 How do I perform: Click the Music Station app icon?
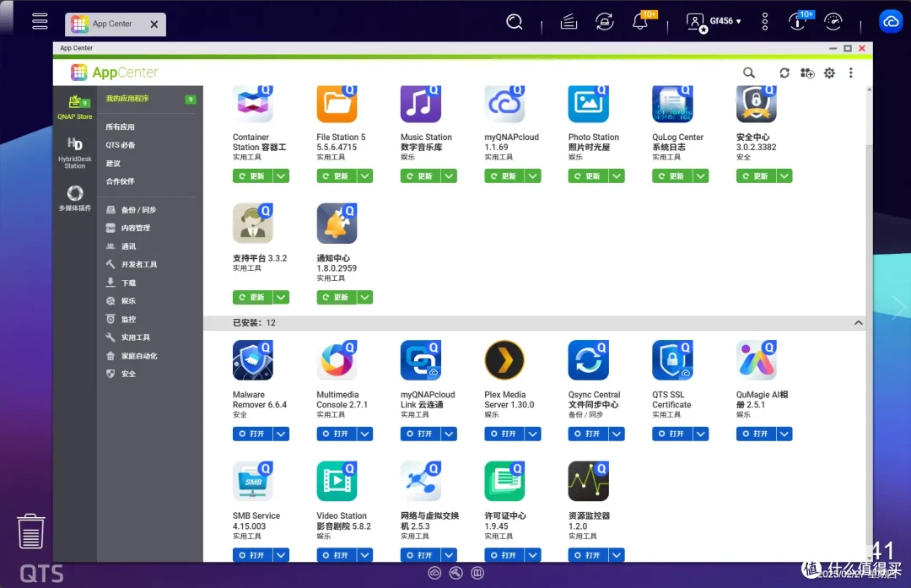point(421,104)
